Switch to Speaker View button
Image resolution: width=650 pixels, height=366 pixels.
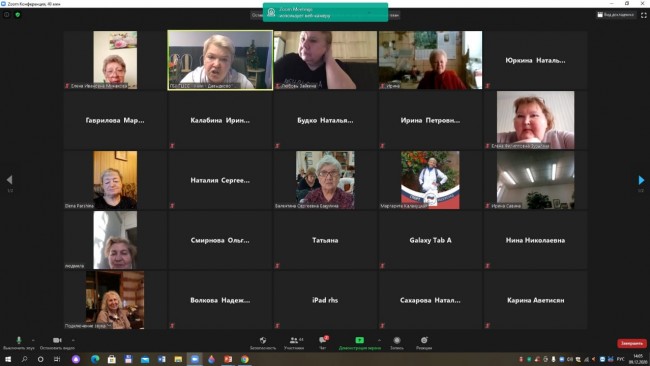(616, 15)
